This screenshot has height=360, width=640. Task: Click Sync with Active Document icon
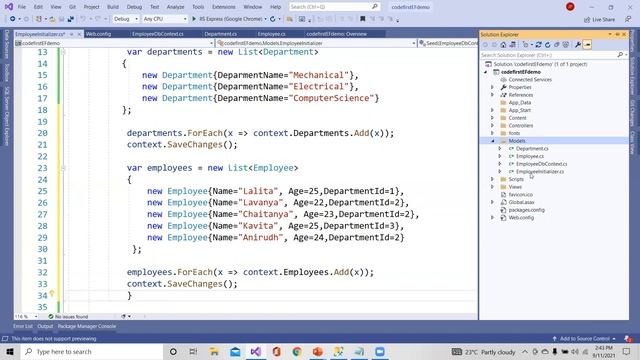tap(538, 44)
